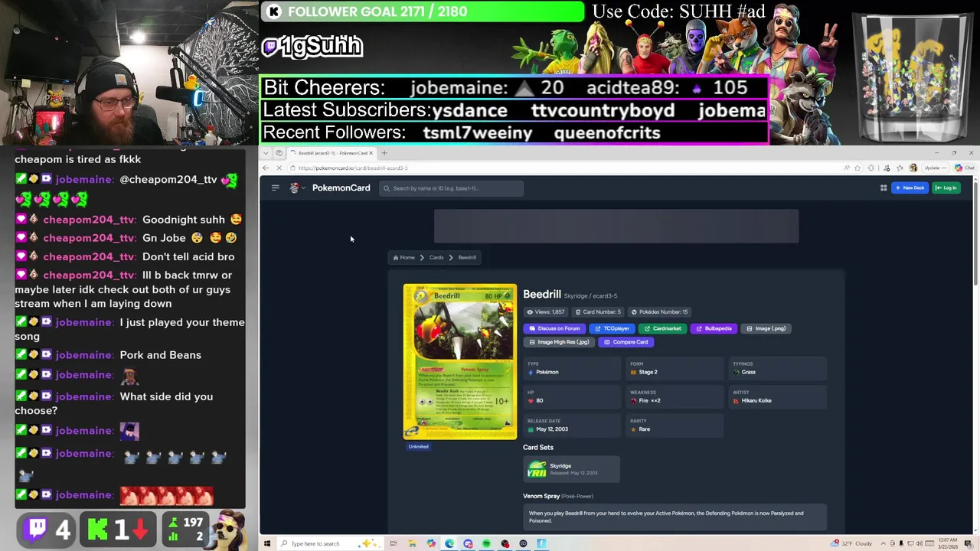Click browser back arrow
The width and height of the screenshot is (980, 551).
tap(266, 168)
